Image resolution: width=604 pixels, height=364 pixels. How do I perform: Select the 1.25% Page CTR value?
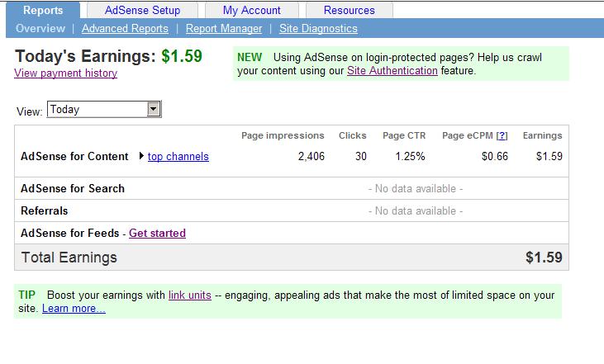(411, 156)
